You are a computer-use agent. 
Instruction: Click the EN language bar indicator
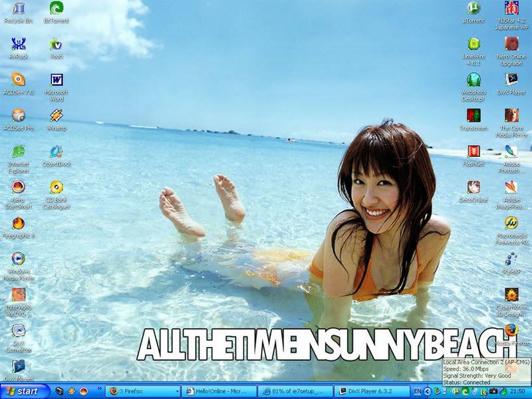pyautogui.click(x=418, y=392)
